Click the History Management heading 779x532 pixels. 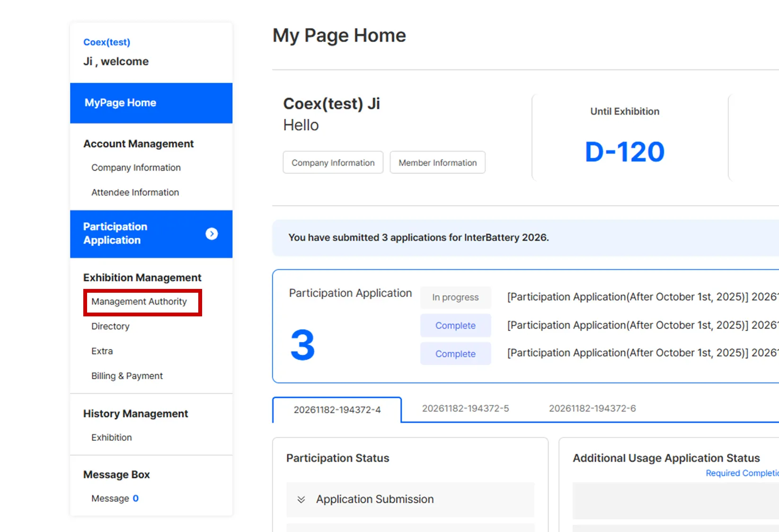click(x=136, y=414)
